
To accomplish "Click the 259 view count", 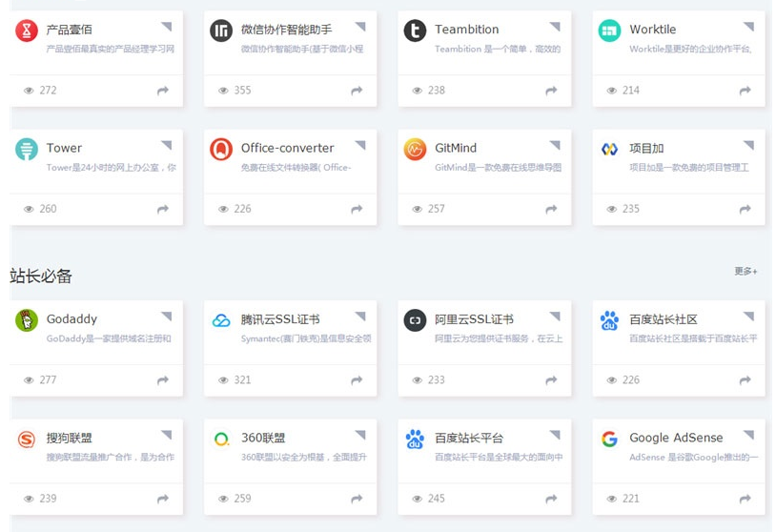I will (242, 499).
